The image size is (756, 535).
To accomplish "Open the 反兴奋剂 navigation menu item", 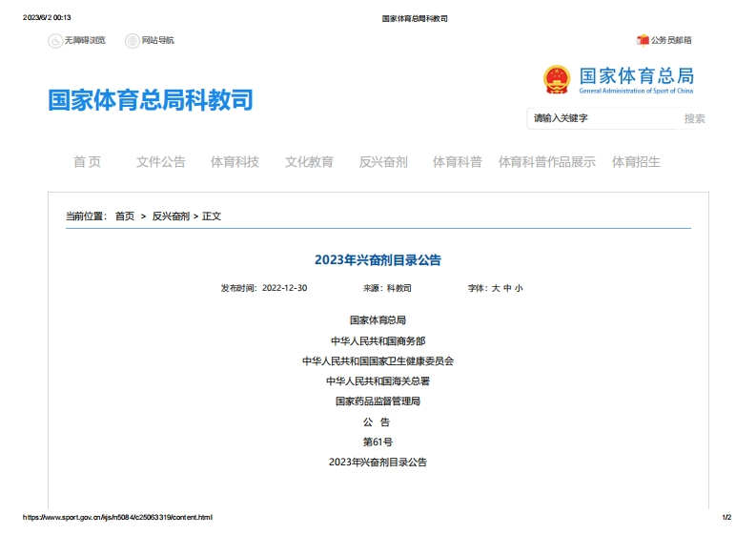I will point(383,162).
